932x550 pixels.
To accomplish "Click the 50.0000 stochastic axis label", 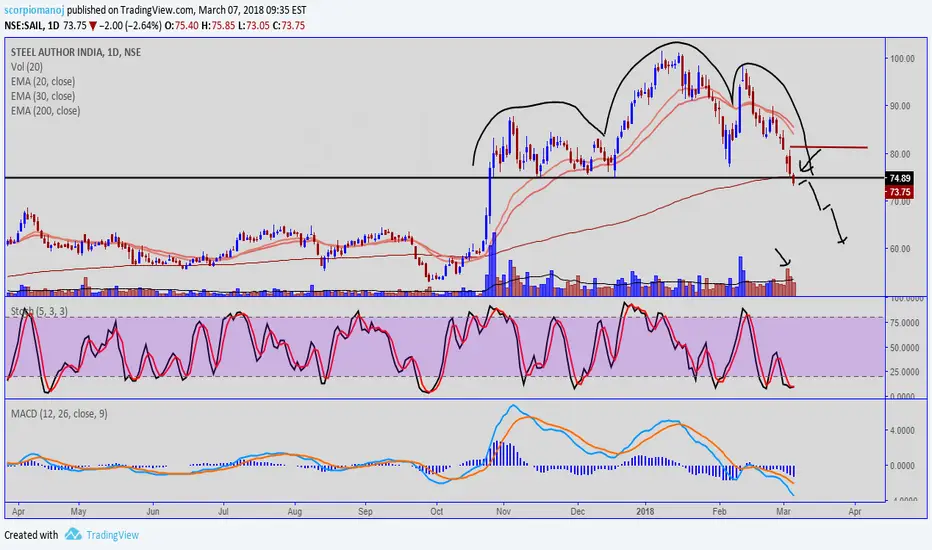I will click(x=905, y=347).
